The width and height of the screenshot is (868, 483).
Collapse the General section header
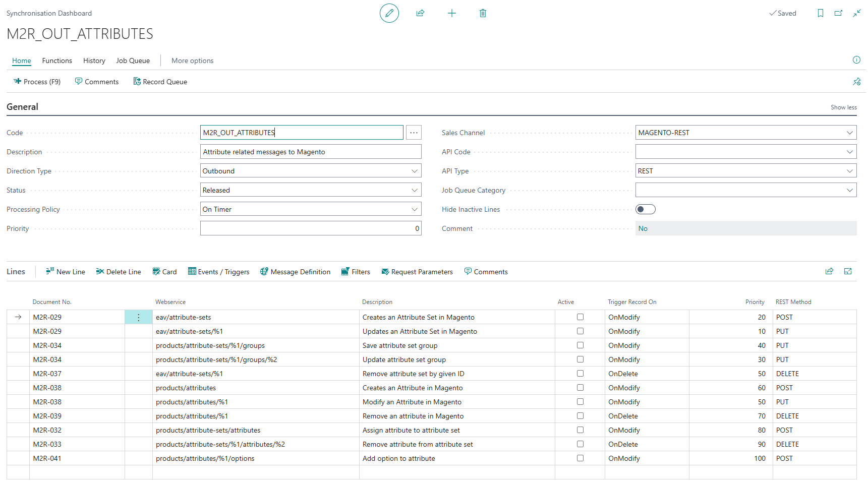click(x=22, y=107)
